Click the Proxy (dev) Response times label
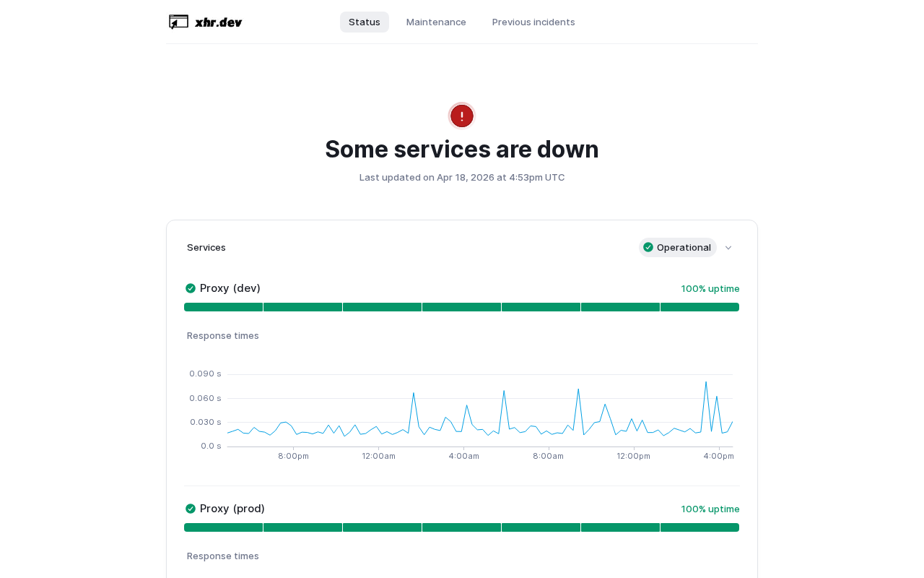 (223, 335)
